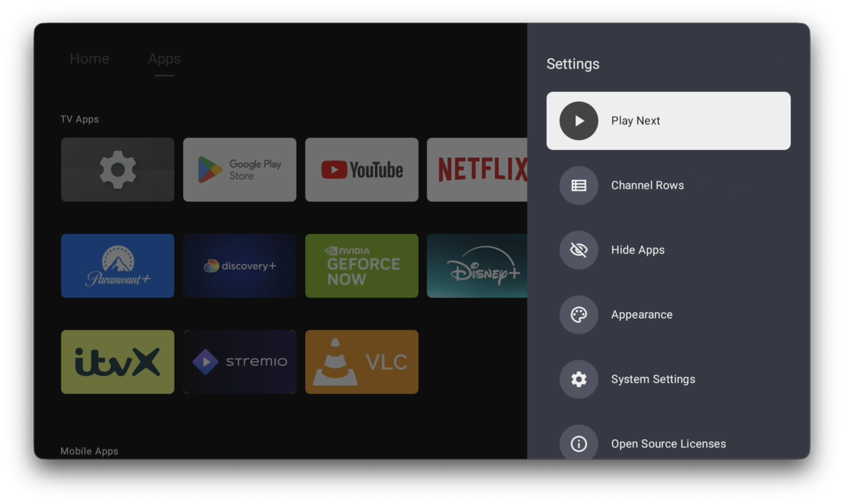The height and width of the screenshot is (504, 844).
Task: Switch to the Home tab
Action: (89, 59)
